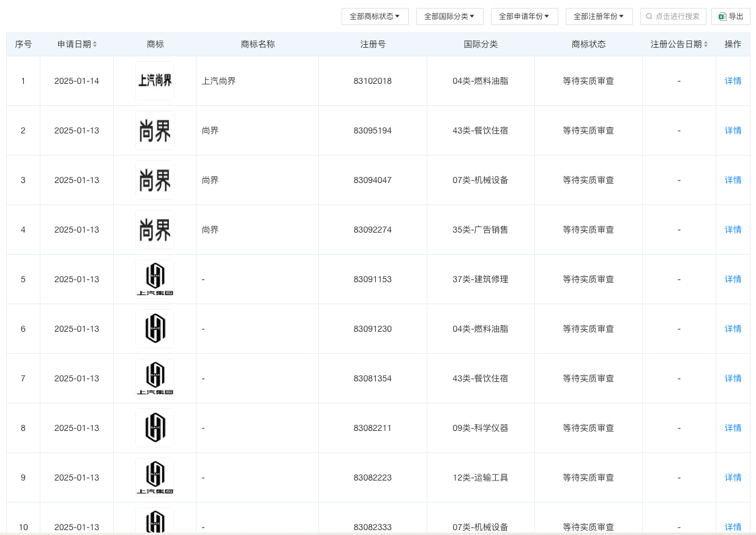Open the 全部国际分类 filter dropdown
This screenshot has height=535, width=756.
(x=450, y=17)
